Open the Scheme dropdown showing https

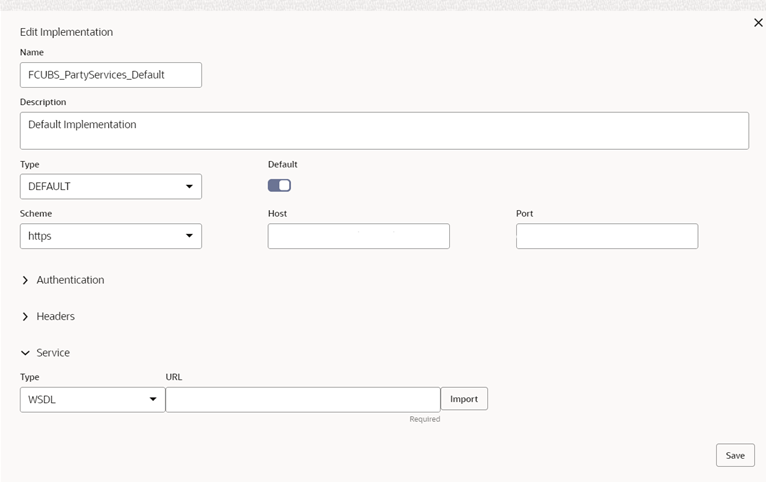click(111, 236)
